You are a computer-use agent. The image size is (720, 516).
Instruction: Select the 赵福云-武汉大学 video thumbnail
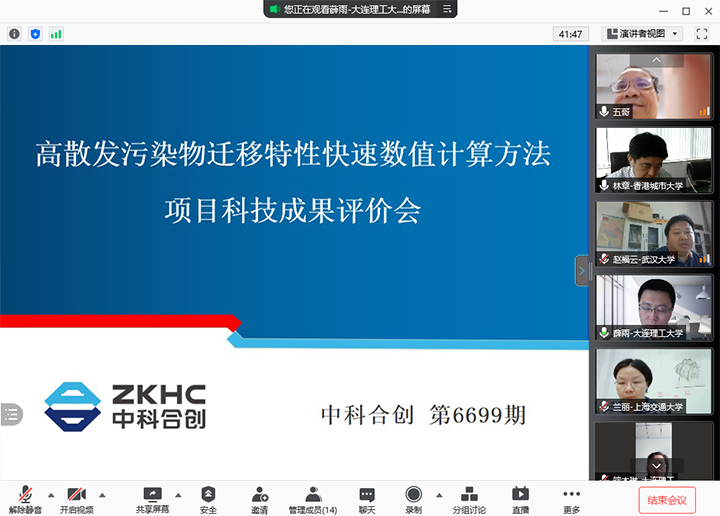[653, 233]
